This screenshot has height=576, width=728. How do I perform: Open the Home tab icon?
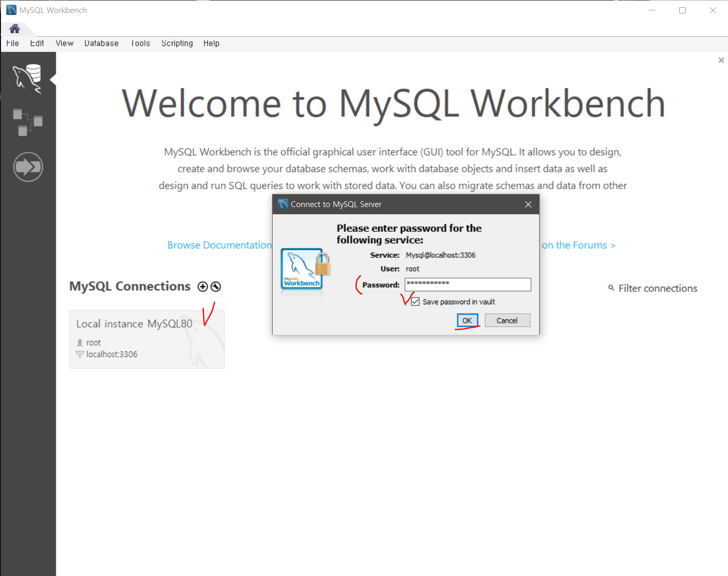(x=14, y=28)
